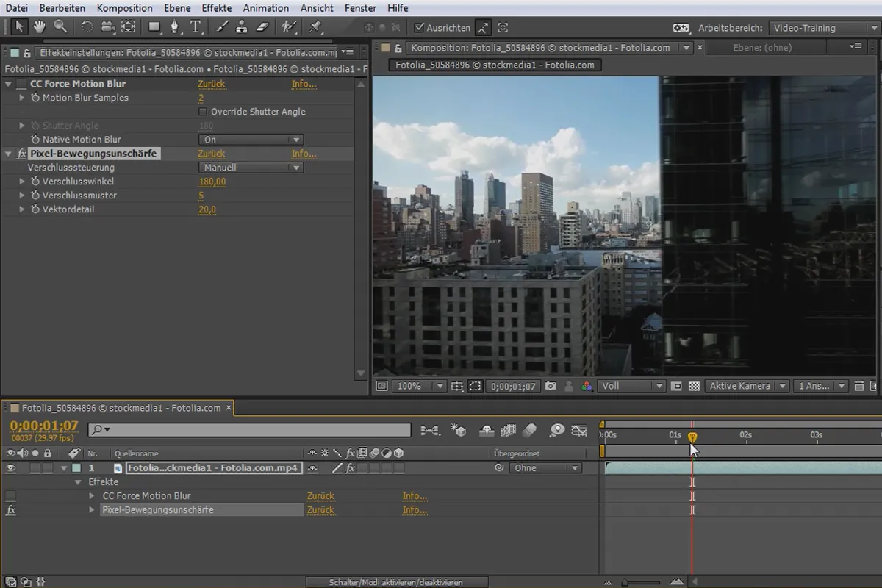Toggle CC Force Motion Blur effect switch in effect panel
The height and width of the screenshot is (588, 882).
coord(21,84)
